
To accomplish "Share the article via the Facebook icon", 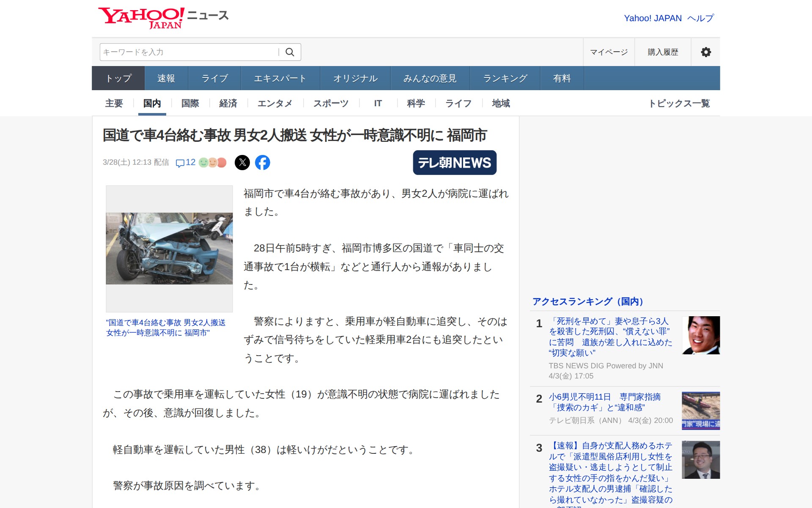I will (x=263, y=163).
